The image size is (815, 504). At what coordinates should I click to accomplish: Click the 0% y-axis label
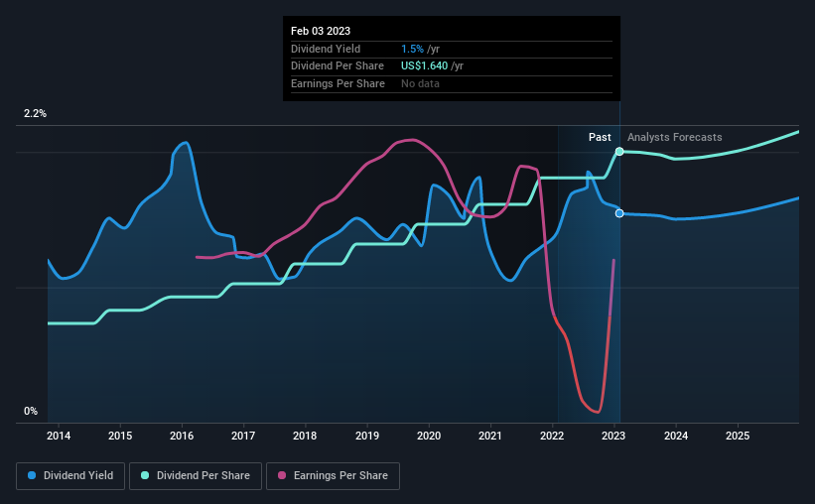(x=31, y=411)
